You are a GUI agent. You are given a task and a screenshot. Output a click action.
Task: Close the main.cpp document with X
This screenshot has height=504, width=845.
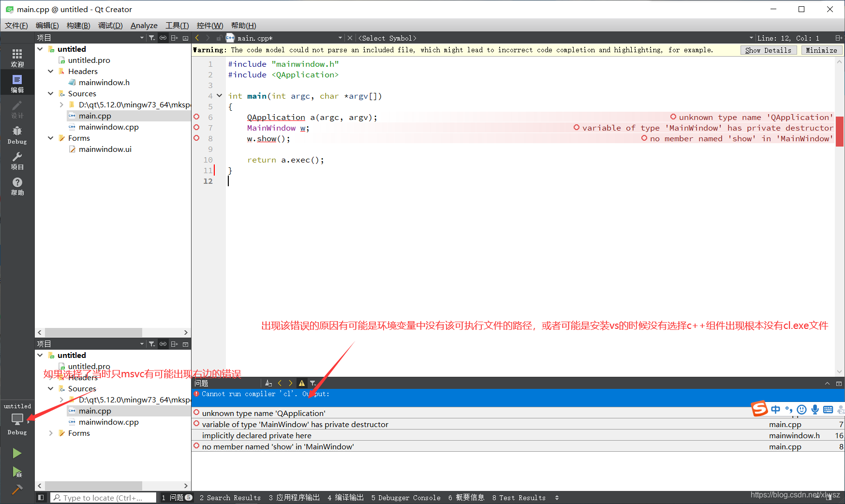pyautogui.click(x=350, y=38)
